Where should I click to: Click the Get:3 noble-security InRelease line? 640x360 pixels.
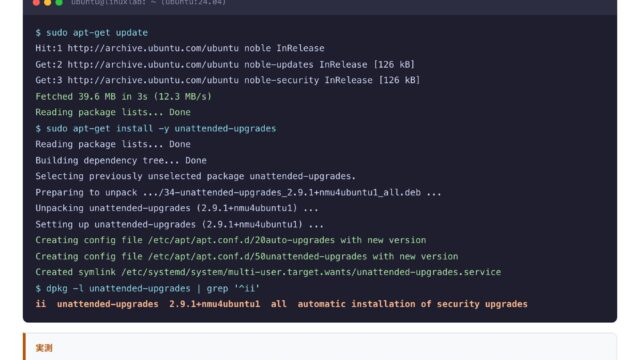227,80
